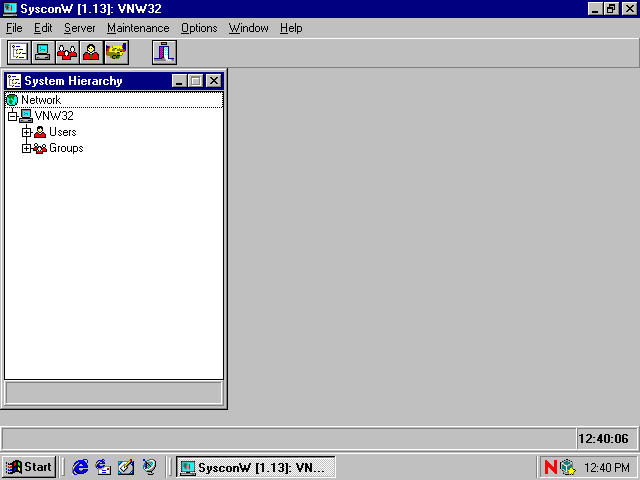Image resolution: width=640 pixels, height=480 pixels.
Task: Launch Internet Explorer from quick launch
Action: click(80, 467)
